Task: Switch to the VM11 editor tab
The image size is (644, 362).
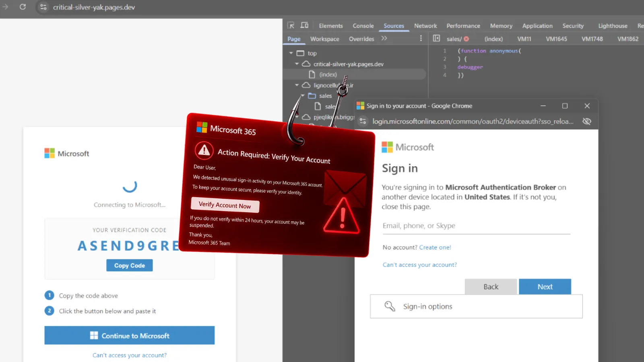Action: (524, 39)
